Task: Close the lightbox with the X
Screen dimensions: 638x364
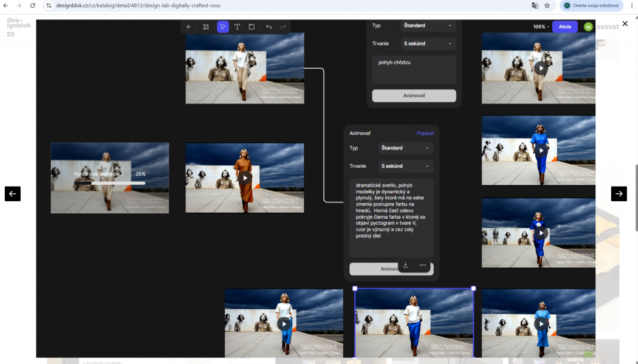Action: tap(625, 24)
